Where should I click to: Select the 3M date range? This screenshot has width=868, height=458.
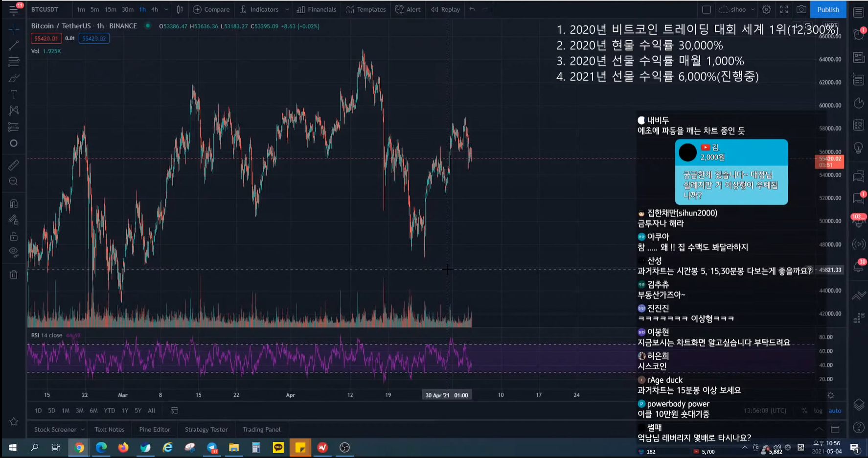tap(80, 411)
